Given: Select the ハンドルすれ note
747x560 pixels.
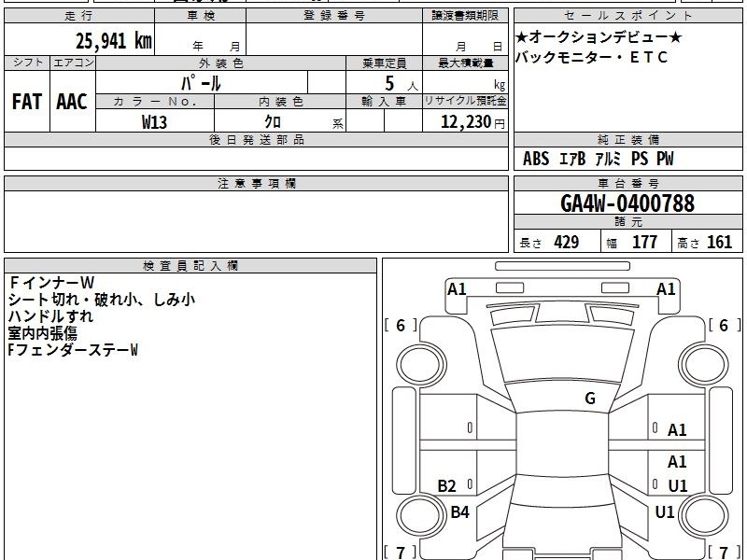Looking at the screenshot, I should click(50, 316).
